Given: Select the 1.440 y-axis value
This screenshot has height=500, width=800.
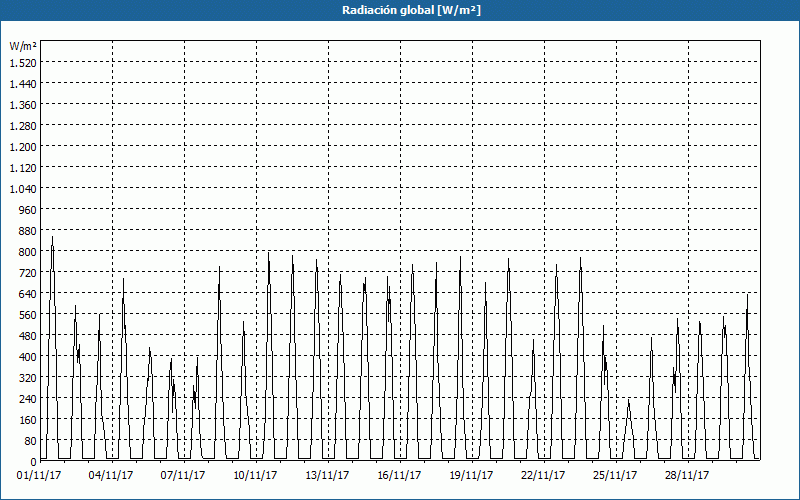Looking at the screenshot, I should pos(23,83).
